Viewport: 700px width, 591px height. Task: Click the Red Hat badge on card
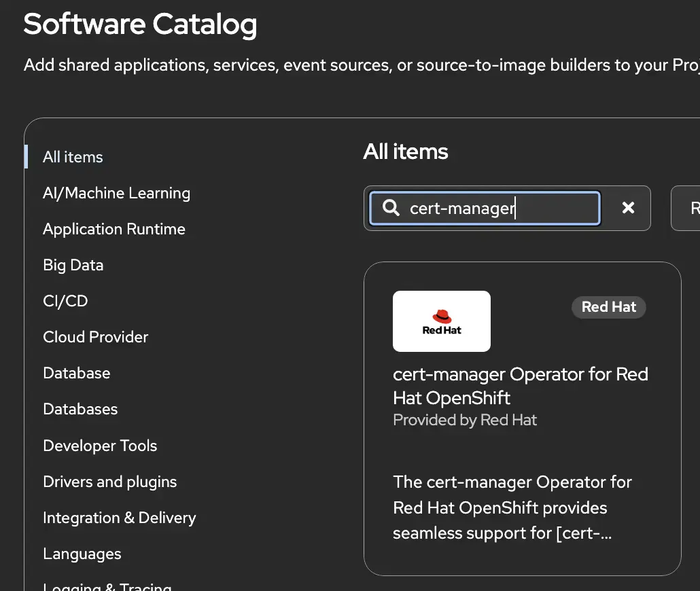point(608,307)
